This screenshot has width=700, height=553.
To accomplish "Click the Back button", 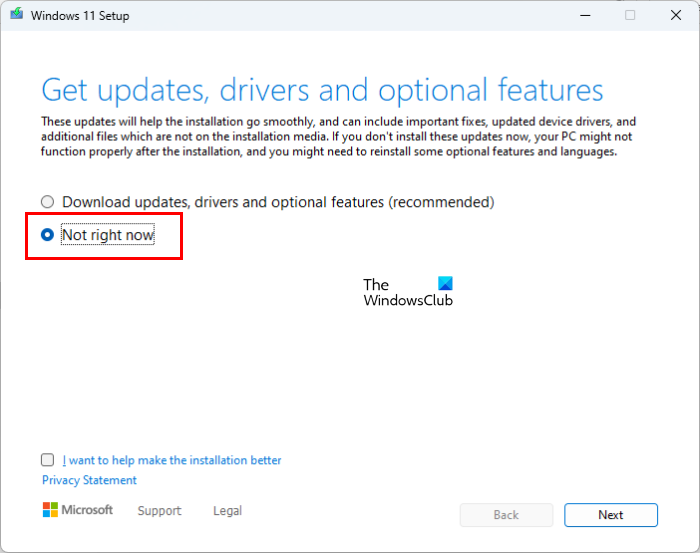I will point(506,515).
